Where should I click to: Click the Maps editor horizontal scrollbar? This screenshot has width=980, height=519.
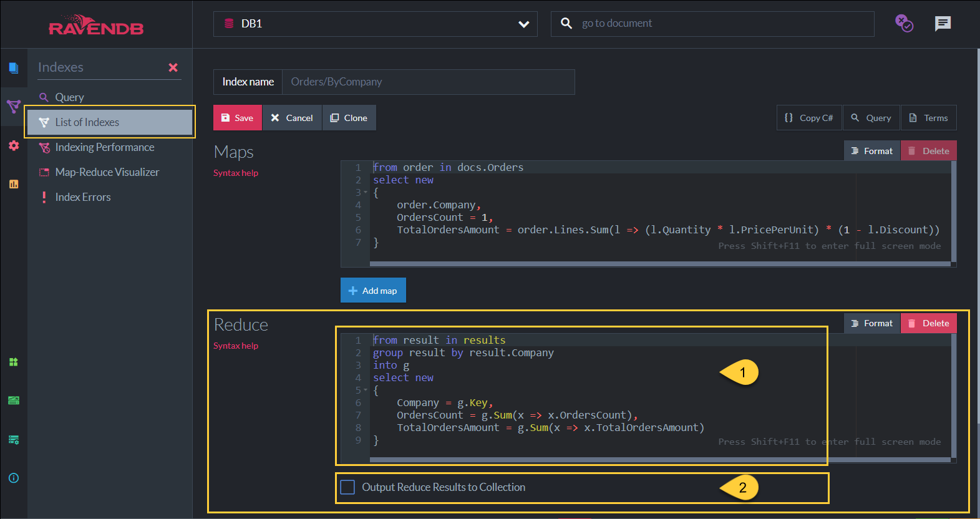tap(660, 264)
